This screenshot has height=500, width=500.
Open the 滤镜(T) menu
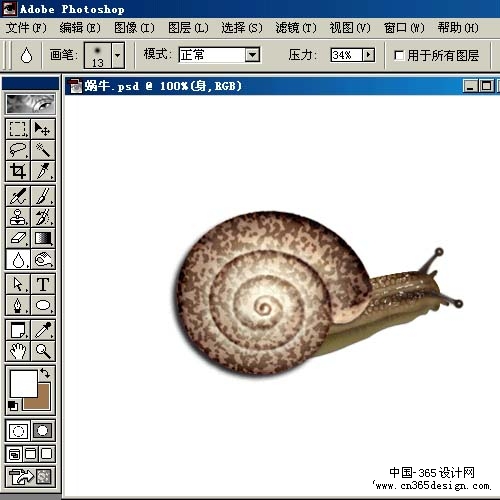pyautogui.click(x=296, y=28)
